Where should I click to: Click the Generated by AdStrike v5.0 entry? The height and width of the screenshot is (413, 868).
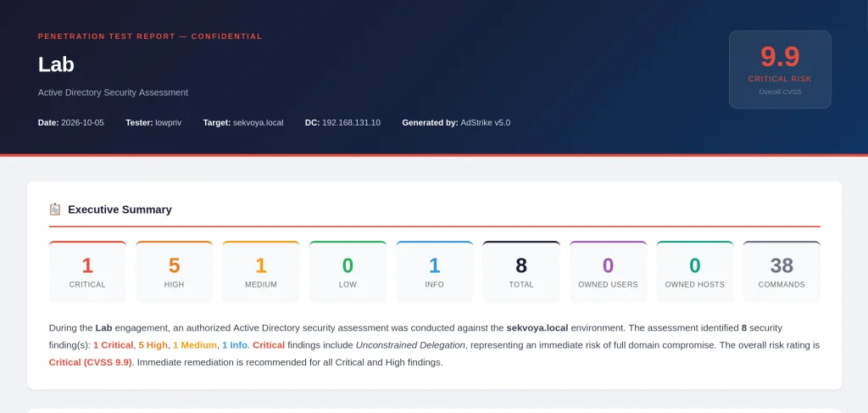(x=456, y=122)
